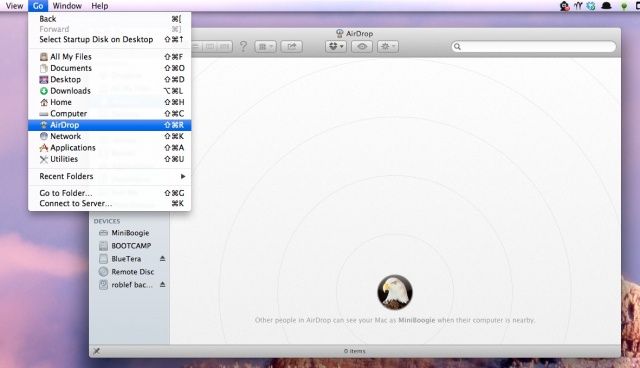Click the BOOTCAMP disk icon
Screen dimensions: 640x368
point(103,246)
